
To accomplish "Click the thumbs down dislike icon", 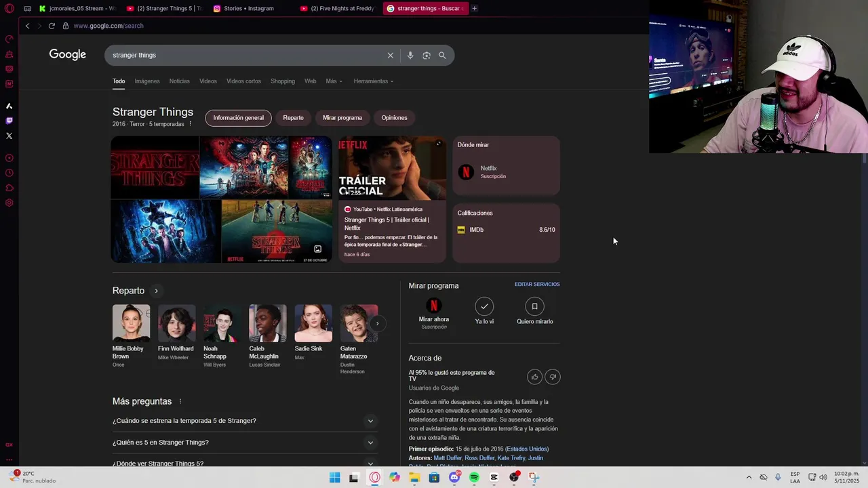I will pos(553,377).
